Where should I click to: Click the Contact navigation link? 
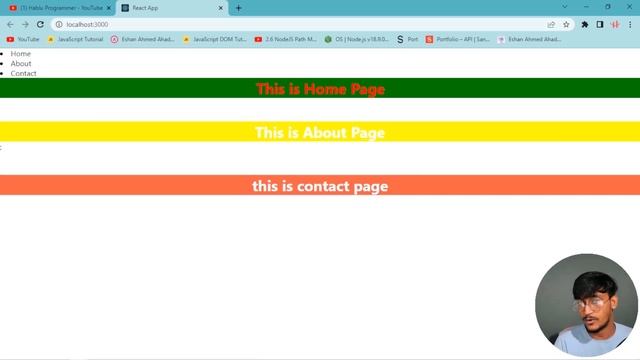[x=24, y=73]
